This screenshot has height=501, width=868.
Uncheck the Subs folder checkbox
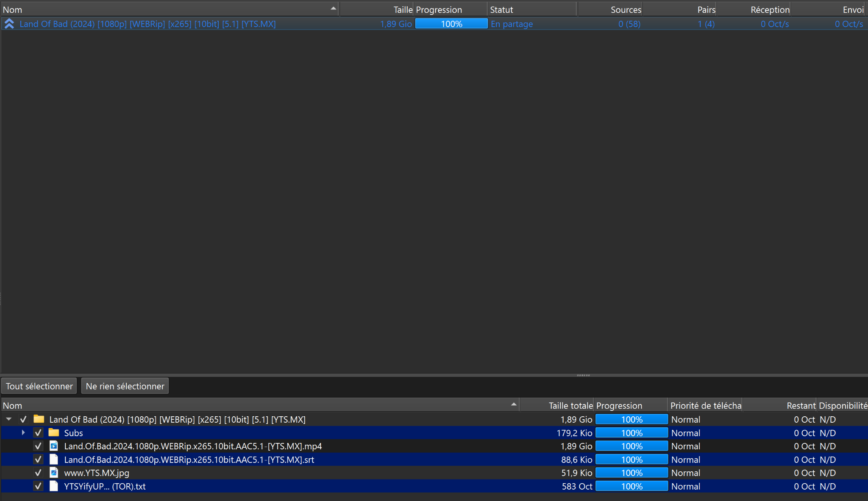[x=38, y=433]
